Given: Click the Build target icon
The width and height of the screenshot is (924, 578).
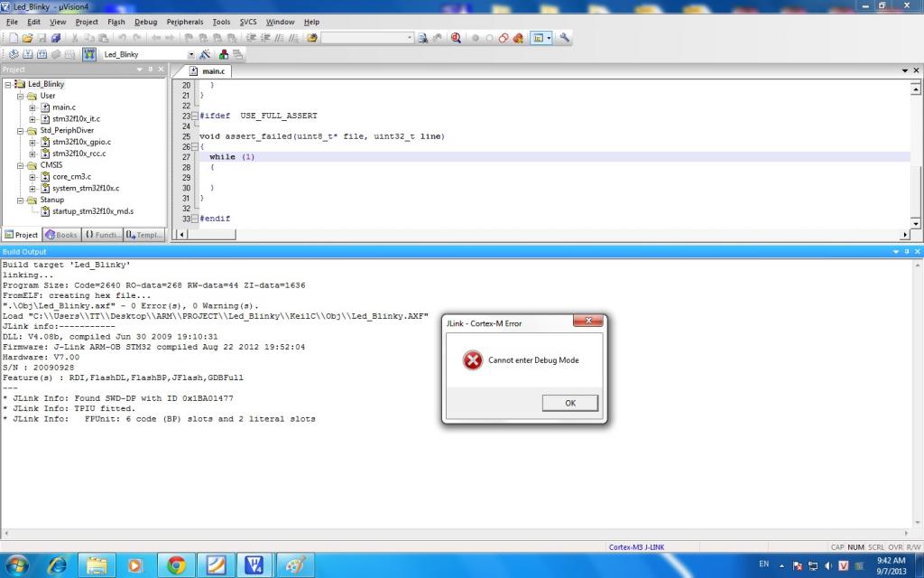Looking at the screenshot, I should 28,54.
